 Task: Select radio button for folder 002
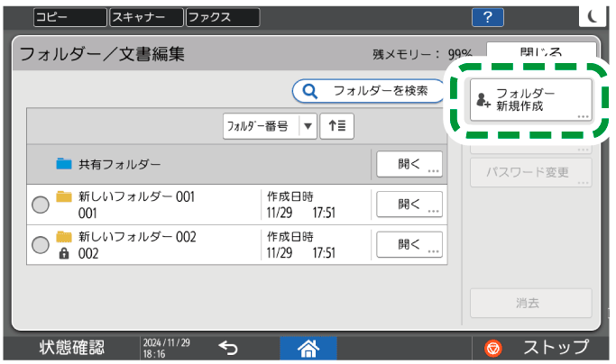click(x=40, y=245)
